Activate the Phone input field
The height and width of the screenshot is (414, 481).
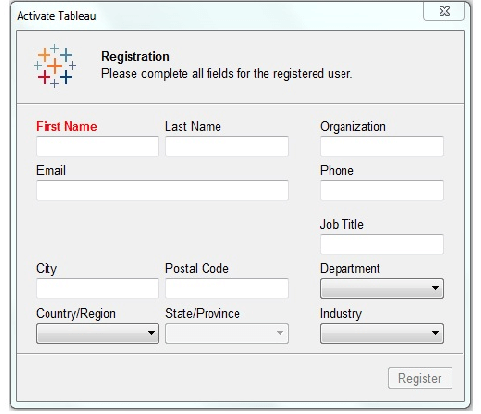pyautogui.click(x=382, y=190)
